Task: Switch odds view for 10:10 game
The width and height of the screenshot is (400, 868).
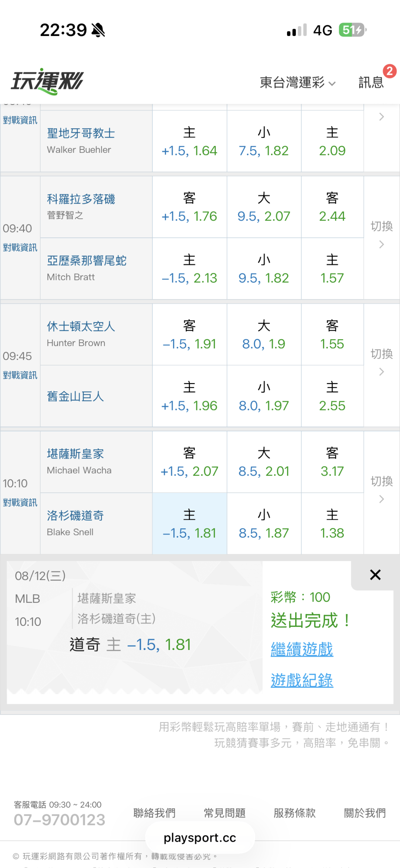Action: coord(381,489)
